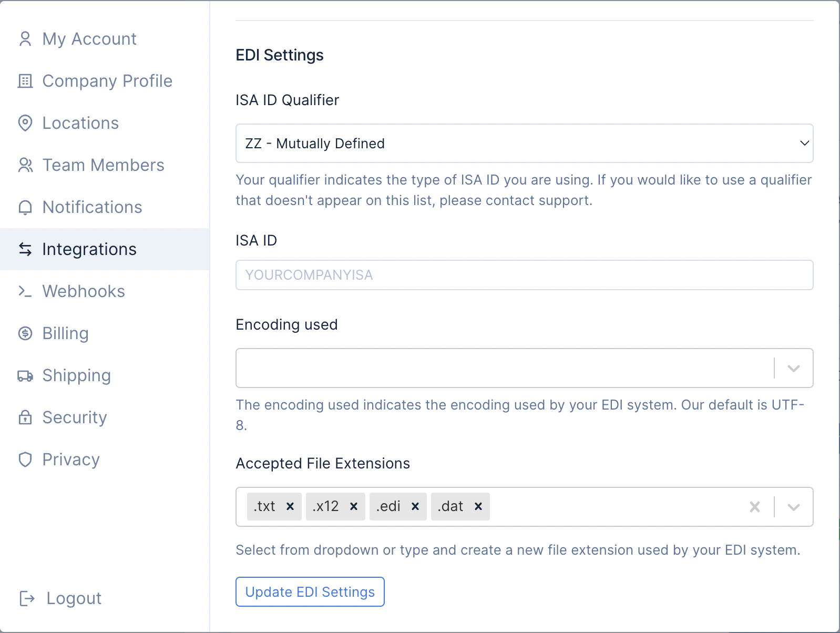Click the Shipping truck icon
Viewport: 840px width, 633px height.
click(25, 375)
